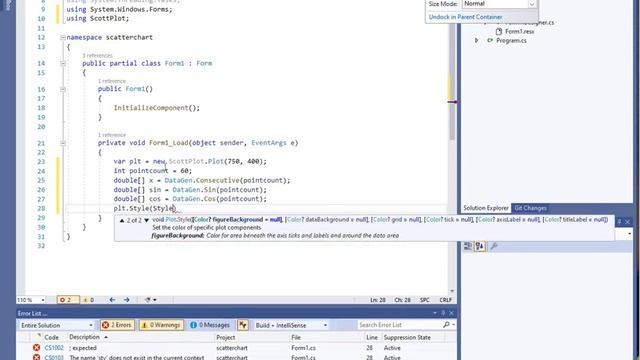The image size is (640, 360).
Task: Navigate forward with the right arrow
Action: pyautogui.click(x=127, y=300)
